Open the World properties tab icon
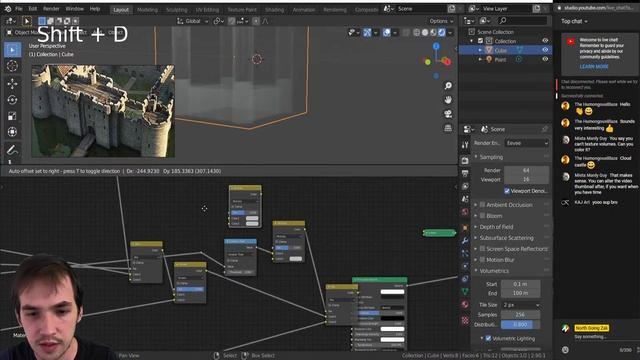The width and height of the screenshot is (640, 360). (x=465, y=212)
